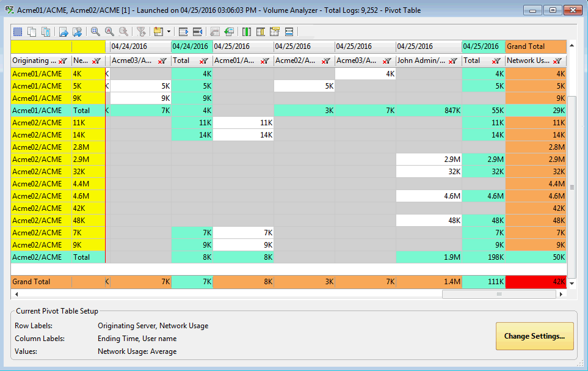588x371 pixels.
Task: Click the Change Settings button
Action: coord(534,336)
